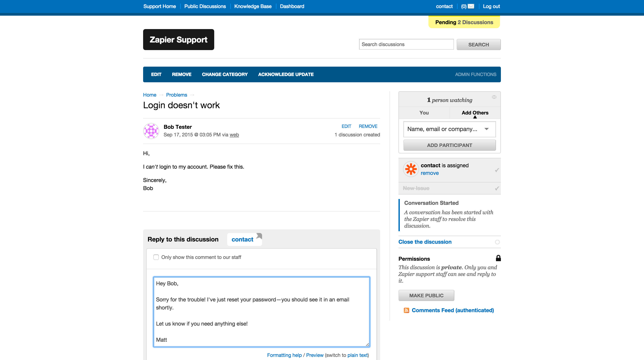This screenshot has width=644, height=360.
Task: Click EDIT in the blue admin bar
Action: [x=156, y=74]
